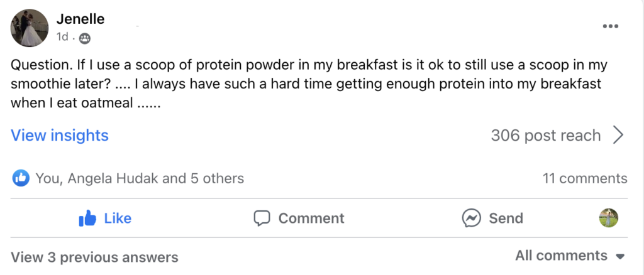Expand View 3 previous answers
This screenshot has width=644, height=275.
pos(94,257)
